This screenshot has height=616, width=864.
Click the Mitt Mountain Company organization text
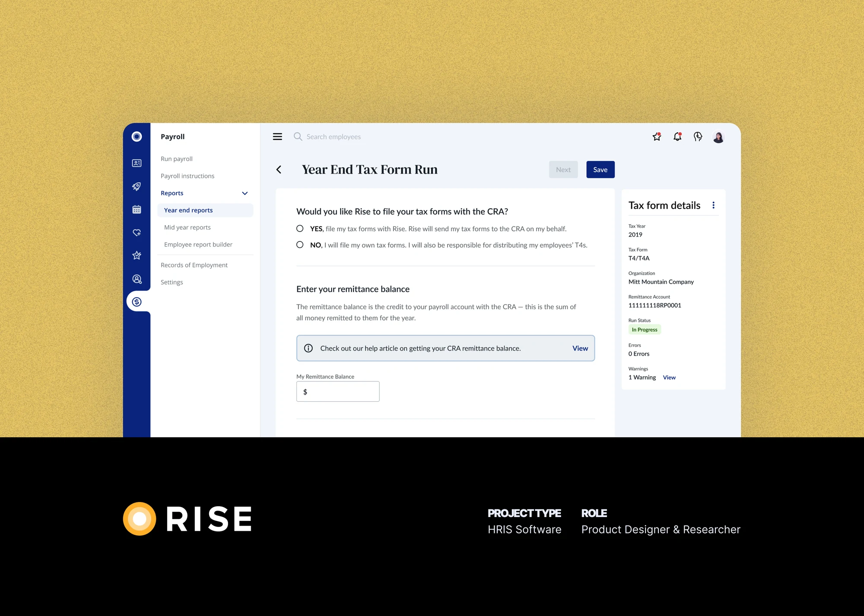pyautogui.click(x=661, y=282)
